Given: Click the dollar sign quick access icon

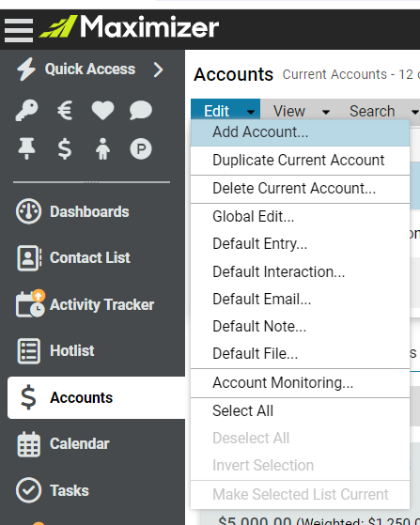Looking at the screenshot, I should 65,148.
